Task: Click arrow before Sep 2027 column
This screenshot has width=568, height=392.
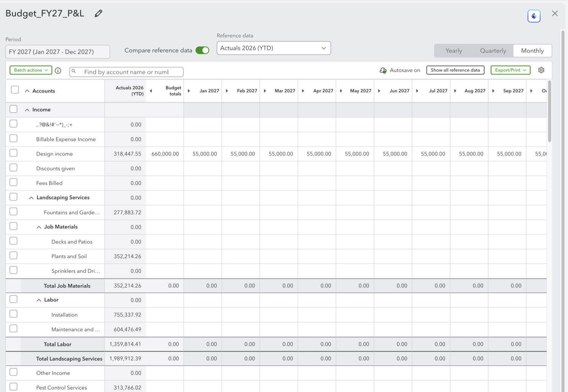Action: click(493, 91)
